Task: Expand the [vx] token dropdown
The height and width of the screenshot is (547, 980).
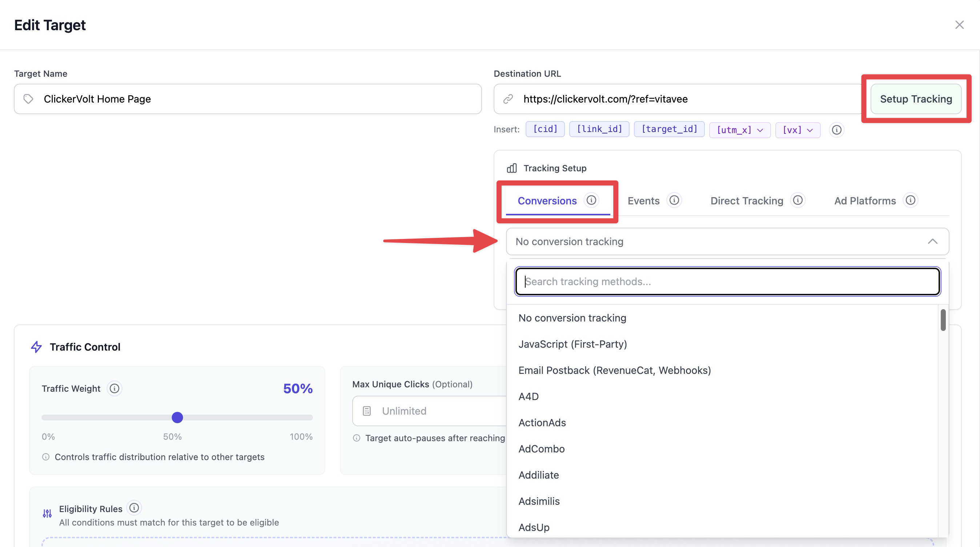Action: click(x=798, y=130)
